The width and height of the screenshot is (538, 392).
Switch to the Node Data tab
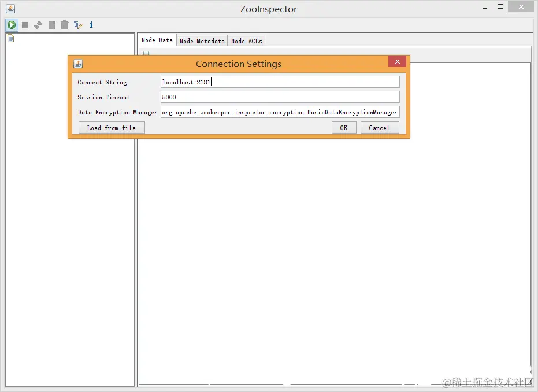tap(157, 40)
